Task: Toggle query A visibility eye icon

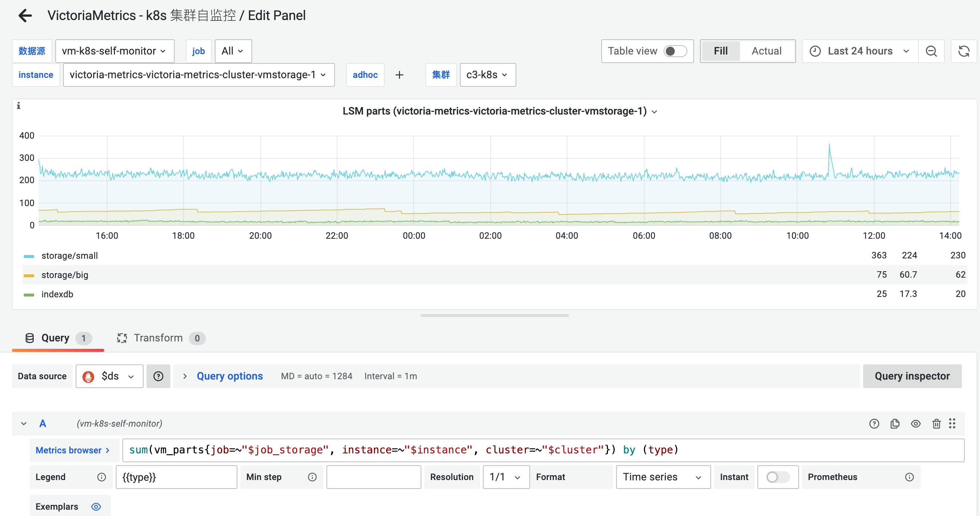Action: click(915, 424)
